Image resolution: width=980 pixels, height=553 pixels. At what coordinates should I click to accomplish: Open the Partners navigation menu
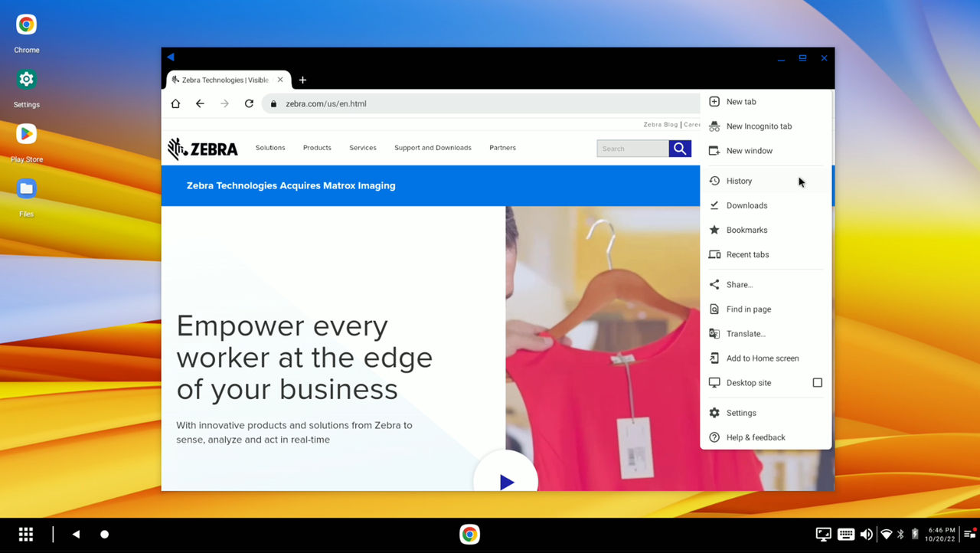(503, 148)
